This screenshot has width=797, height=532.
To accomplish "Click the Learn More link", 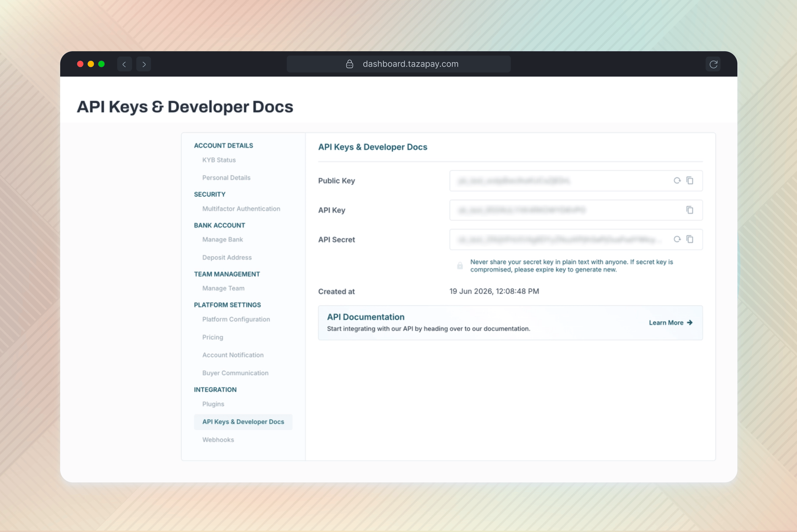I will click(671, 323).
